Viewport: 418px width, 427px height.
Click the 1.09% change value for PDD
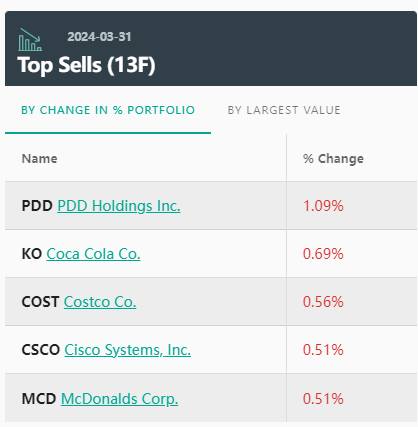tap(323, 206)
